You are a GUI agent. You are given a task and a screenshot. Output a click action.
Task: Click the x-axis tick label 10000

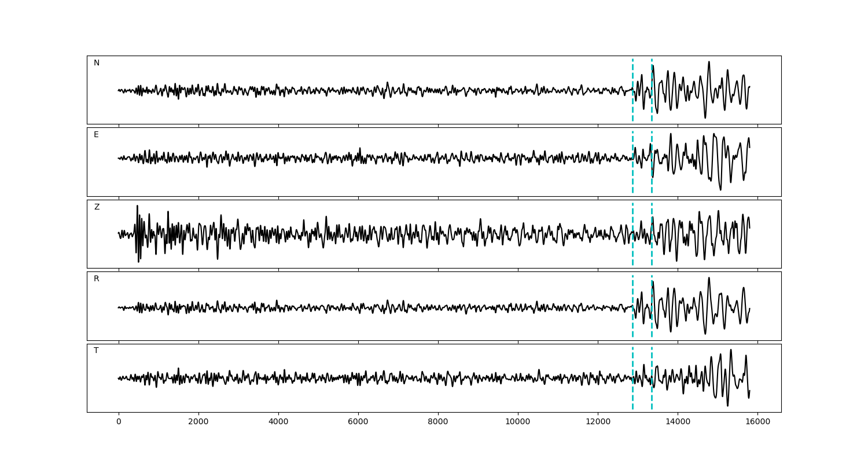518,422
